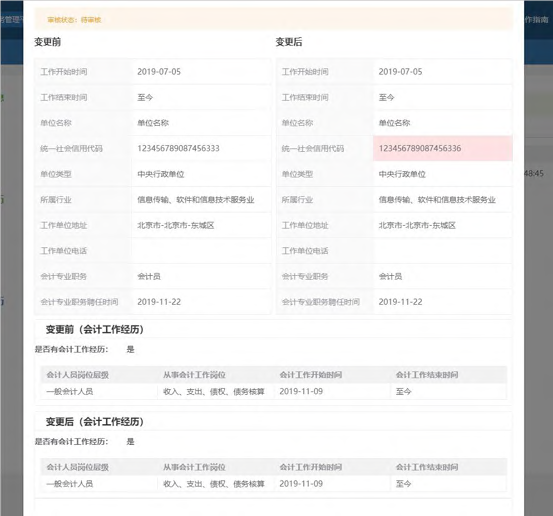The width and height of the screenshot is (553, 516).
Task: Select the 变更后 section heading above the second table
Action: coord(289,42)
